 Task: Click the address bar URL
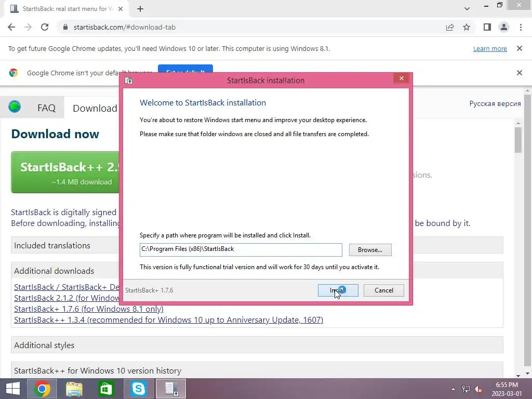[125, 27]
